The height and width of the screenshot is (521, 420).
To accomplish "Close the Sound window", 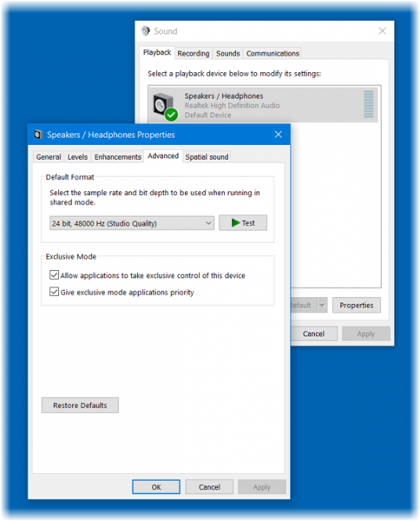I will click(x=383, y=31).
